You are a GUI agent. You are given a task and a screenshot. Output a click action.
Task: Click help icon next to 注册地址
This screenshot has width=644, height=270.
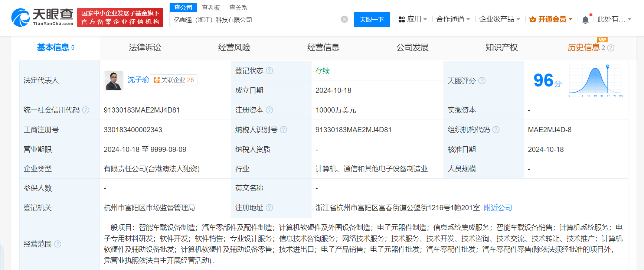[269, 208]
